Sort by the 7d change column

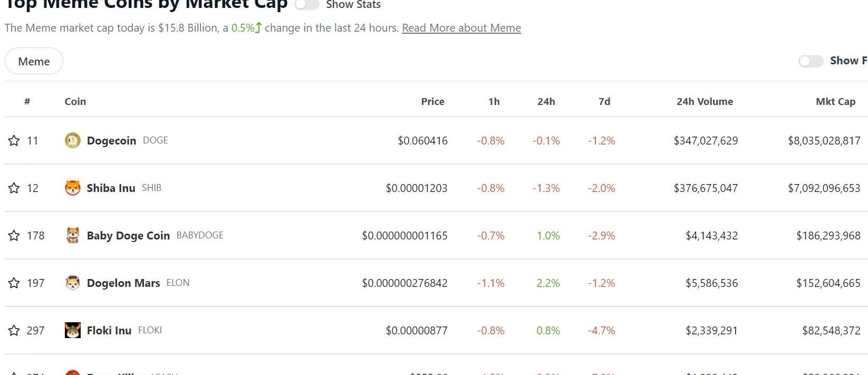(604, 101)
